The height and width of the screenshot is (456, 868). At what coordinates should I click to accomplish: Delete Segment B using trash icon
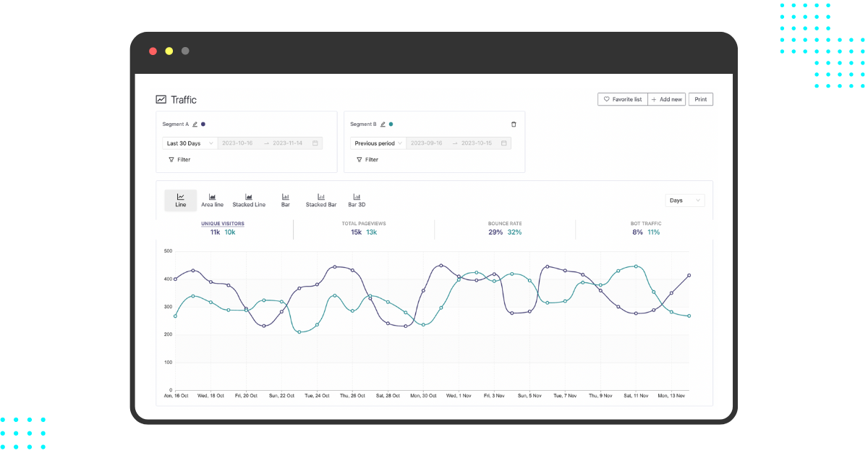tap(514, 124)
